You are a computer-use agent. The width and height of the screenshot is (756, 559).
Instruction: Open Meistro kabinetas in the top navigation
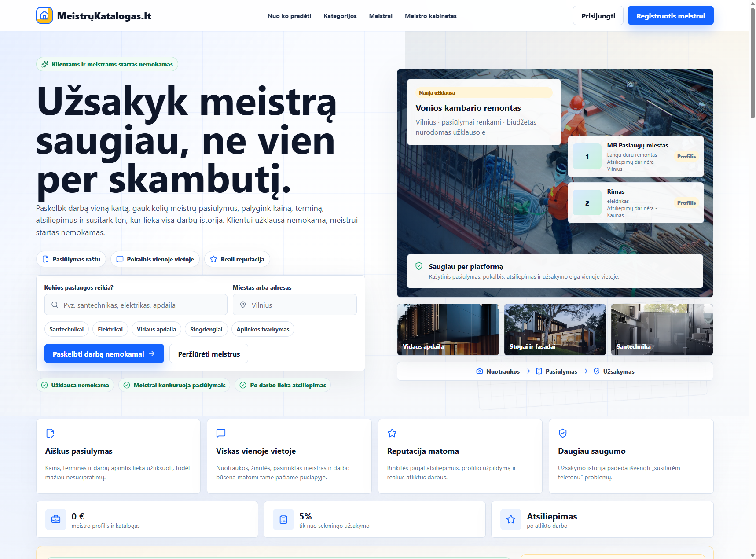point(431,16)
